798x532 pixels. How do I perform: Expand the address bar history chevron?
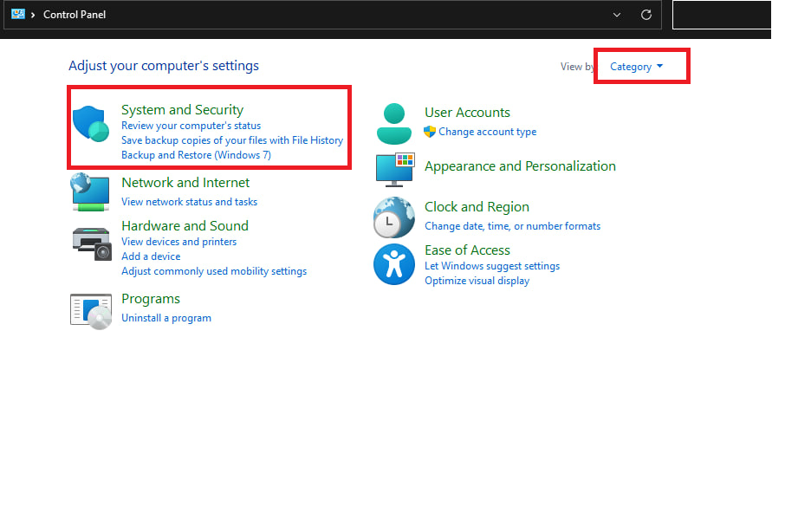[x=617, y=15]
